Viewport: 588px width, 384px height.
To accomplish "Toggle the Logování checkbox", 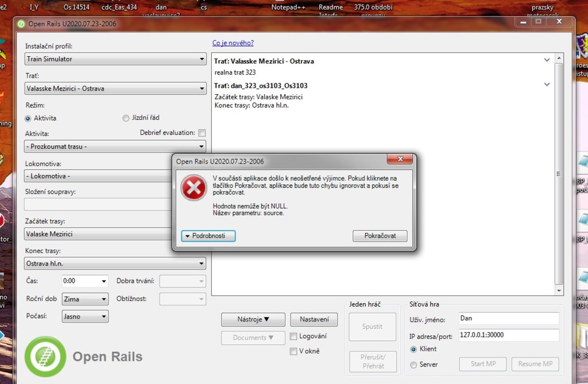I will point(293,336).
